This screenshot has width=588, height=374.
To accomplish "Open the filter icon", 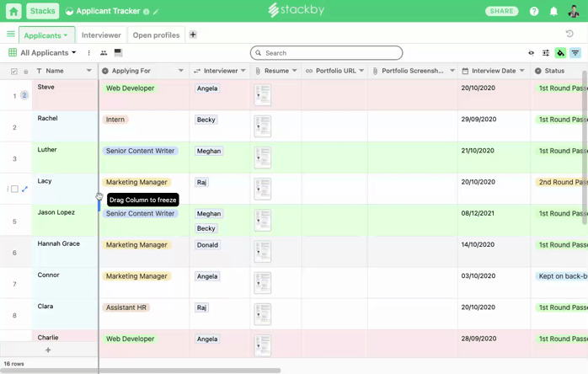I will pyautogui.click(x=575, y=53).
